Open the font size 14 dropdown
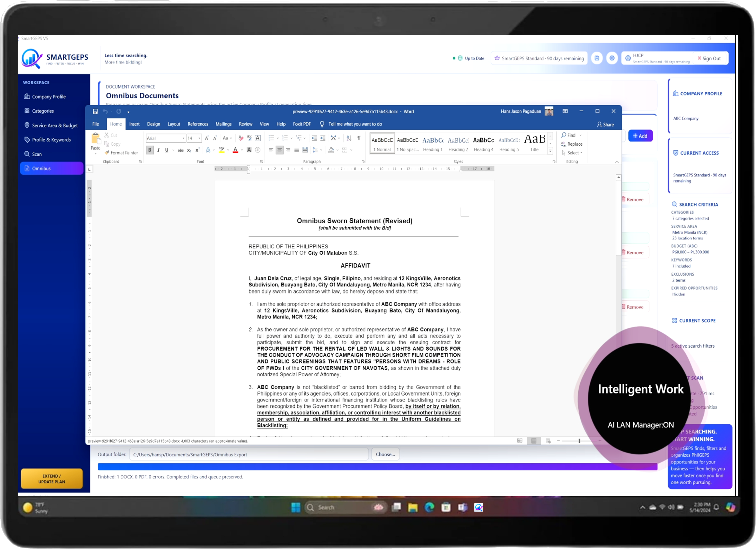 point(199,138)
